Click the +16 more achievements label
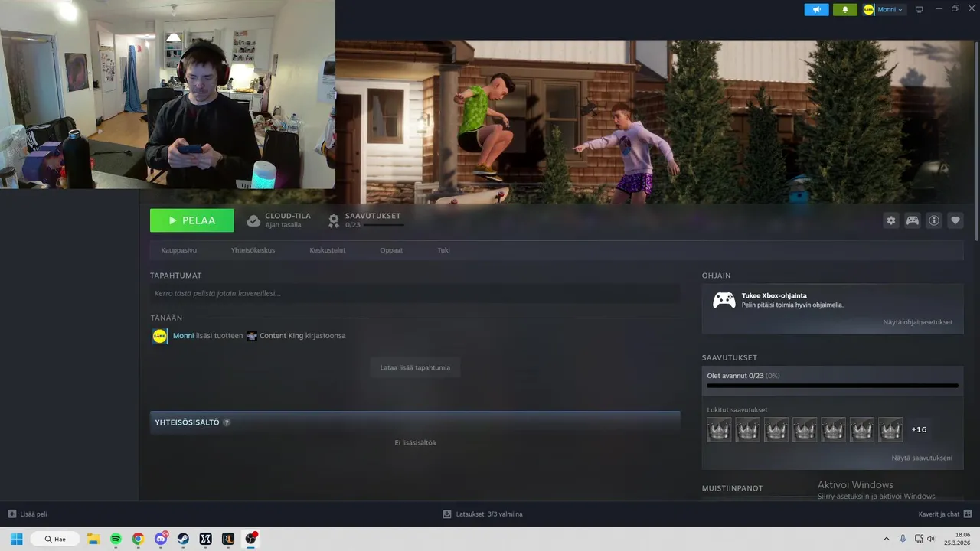 click(x=920, y=429)
